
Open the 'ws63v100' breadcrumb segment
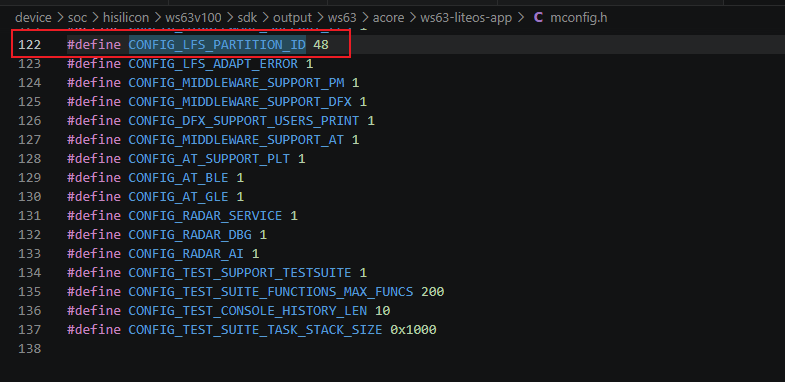point(193,18)
